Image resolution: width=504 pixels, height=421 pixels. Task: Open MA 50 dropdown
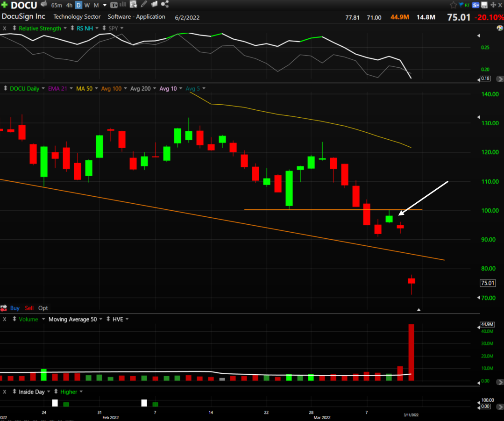(96, 88)
